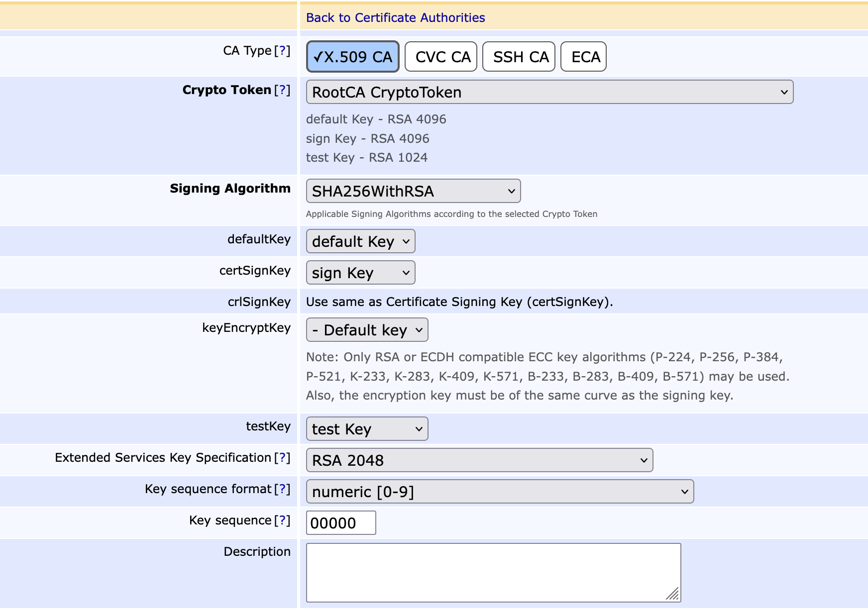Image resolution: width=868 pixels, height=616 pixels.
Task: Open the certSignKey sign Key dropdown
Action: tap(360, 273)
